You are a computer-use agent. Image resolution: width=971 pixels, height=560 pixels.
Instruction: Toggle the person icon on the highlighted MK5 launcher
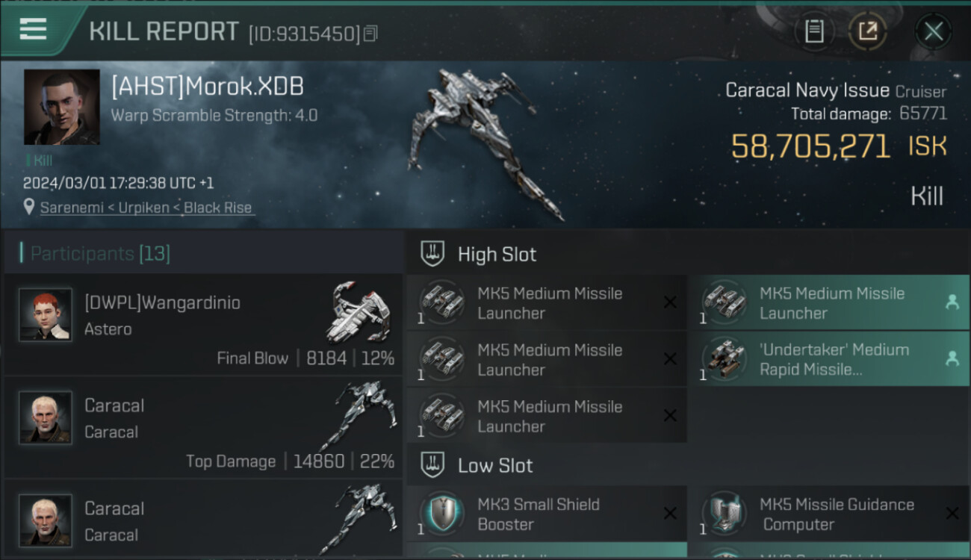[952, 302]
